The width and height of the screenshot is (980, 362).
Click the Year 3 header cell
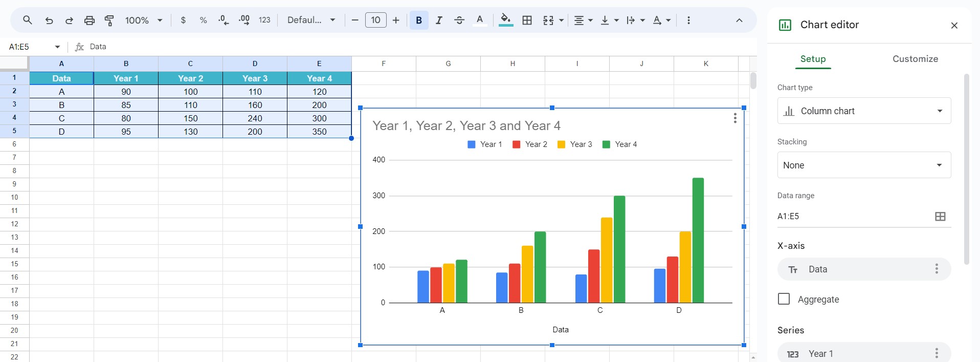point(255,78)
